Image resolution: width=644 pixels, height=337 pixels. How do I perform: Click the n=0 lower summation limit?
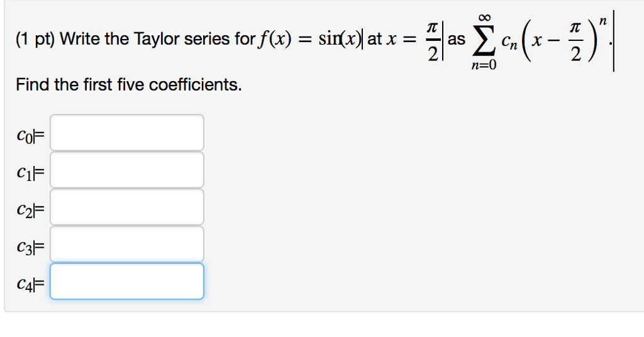[484, 65]
